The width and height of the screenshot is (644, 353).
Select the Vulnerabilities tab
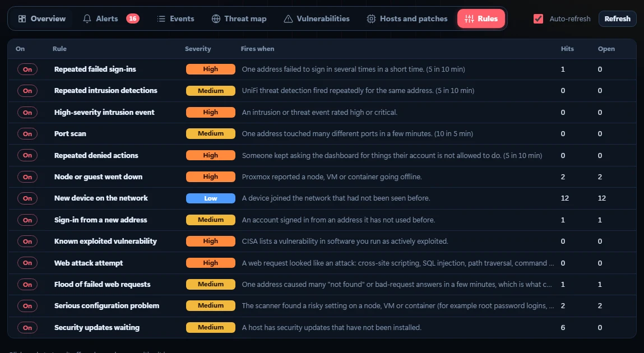317,19
